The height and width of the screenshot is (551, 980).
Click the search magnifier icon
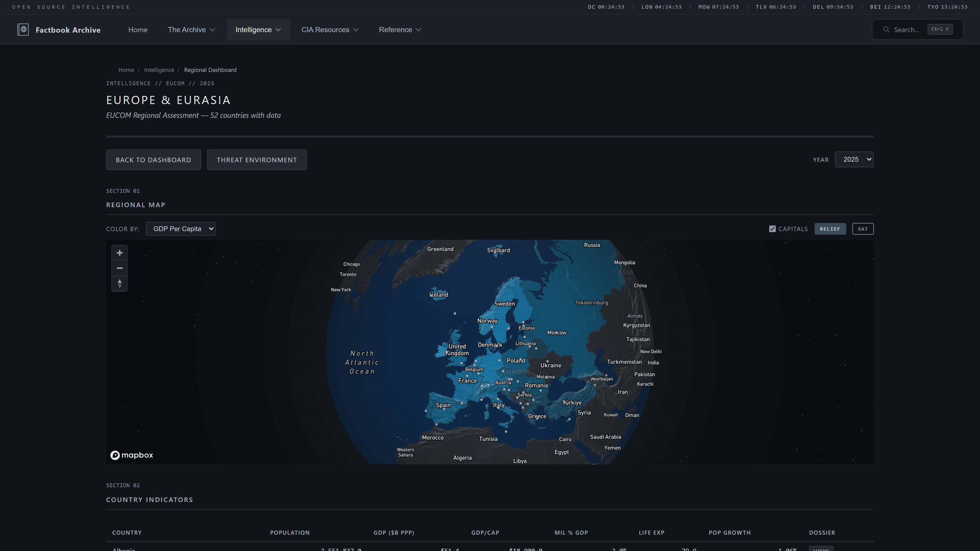click(x=886, y=30)
